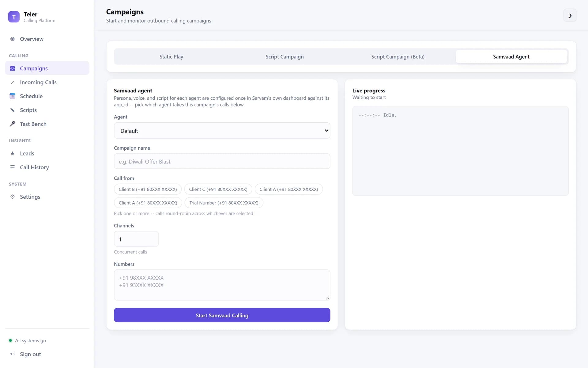Click the Schedule calendar icon

coord(13,96)
